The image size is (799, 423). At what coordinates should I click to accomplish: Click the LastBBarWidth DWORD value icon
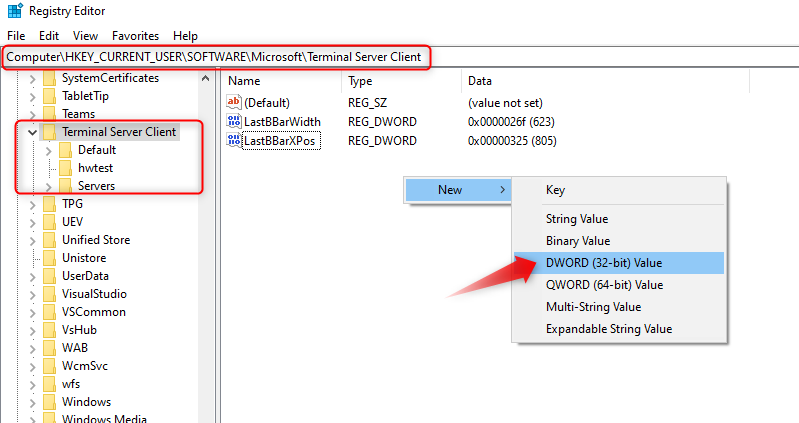[234, 121]
